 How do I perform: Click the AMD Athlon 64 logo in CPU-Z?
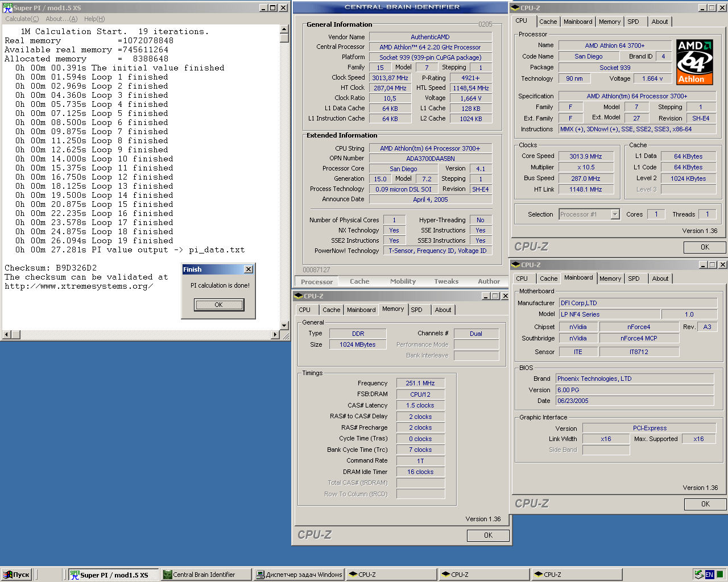(694, 63)
